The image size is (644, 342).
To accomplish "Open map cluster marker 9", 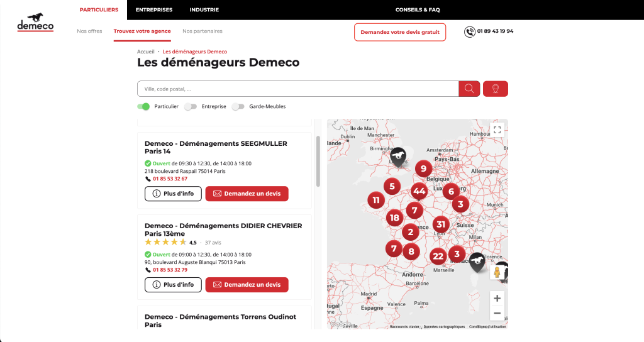I will (423, 168).
